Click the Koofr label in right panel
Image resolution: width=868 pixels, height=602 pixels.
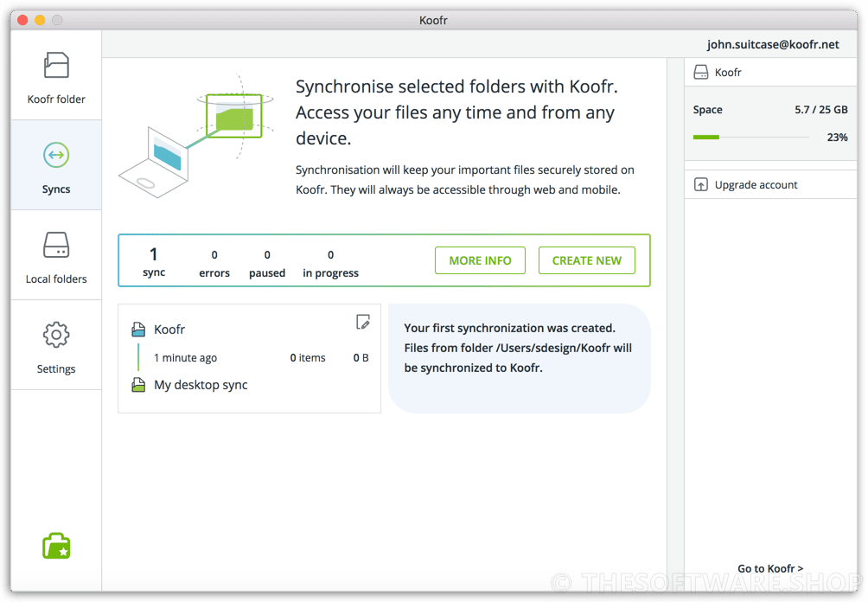point(727,73)
